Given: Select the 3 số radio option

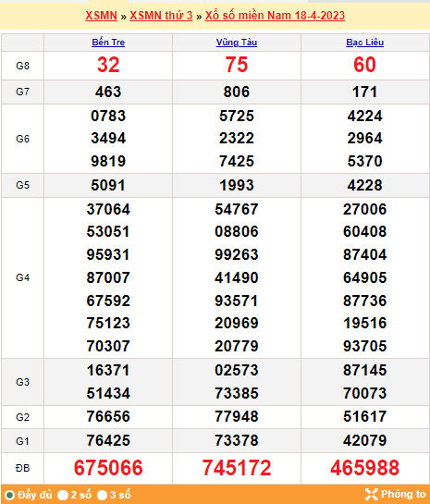Looking at the screenshot, I should pyautogui.click(x=102, y=495).
